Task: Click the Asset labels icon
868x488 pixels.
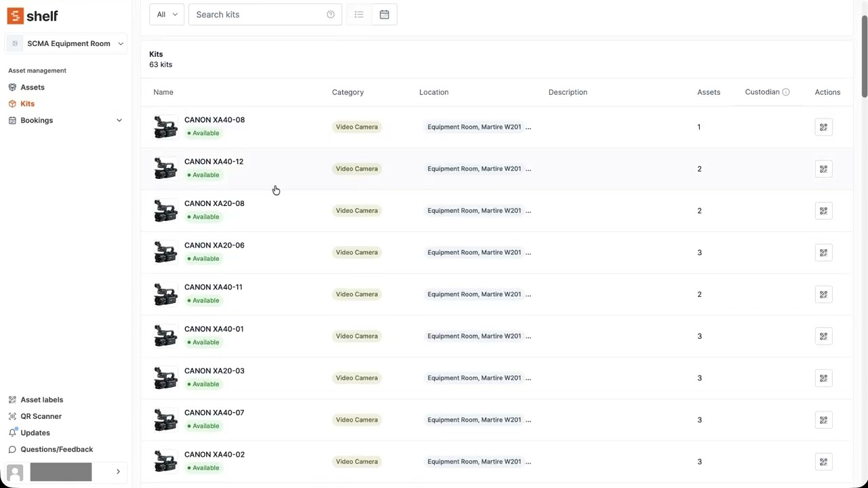Action: point(12,400)
